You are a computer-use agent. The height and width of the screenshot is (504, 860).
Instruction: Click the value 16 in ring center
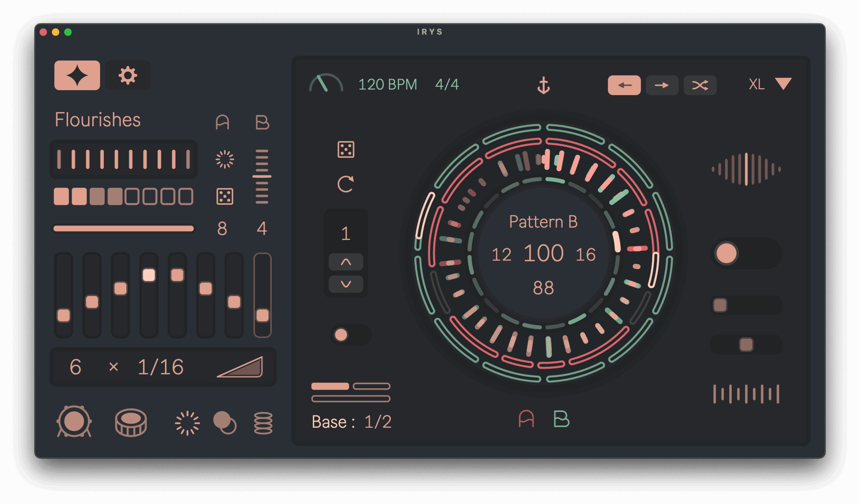[x=586, y=255]
